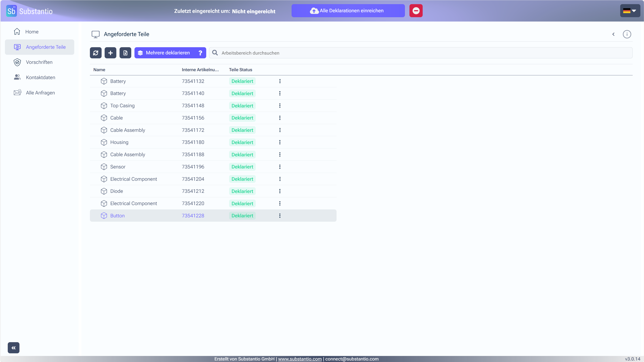
Task: Open the three-dot menu for Sensor
Action: 280,167
